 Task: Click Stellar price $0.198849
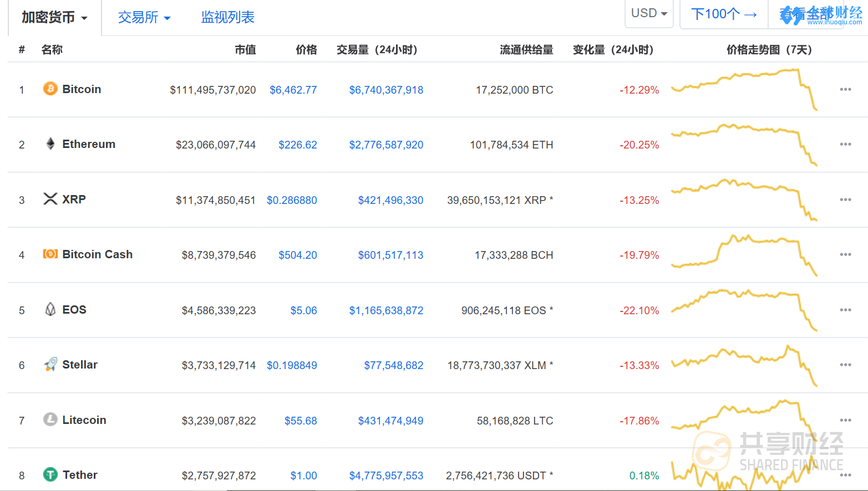292,365
